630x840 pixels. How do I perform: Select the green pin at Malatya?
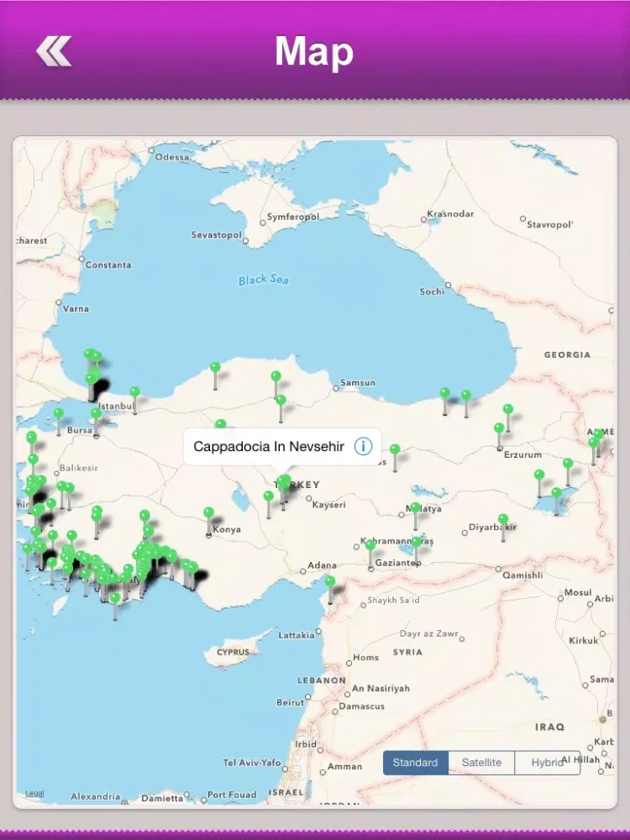[415, 507]
